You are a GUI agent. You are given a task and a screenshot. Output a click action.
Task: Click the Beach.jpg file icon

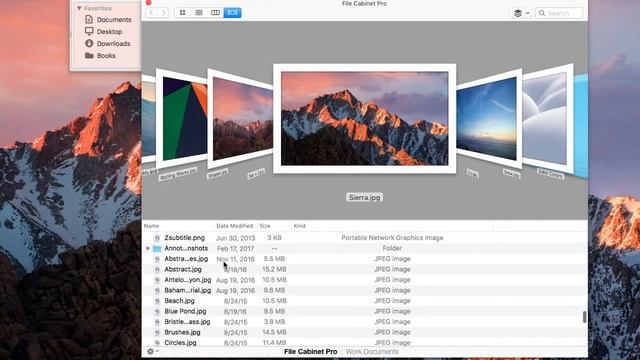[157, 301]
